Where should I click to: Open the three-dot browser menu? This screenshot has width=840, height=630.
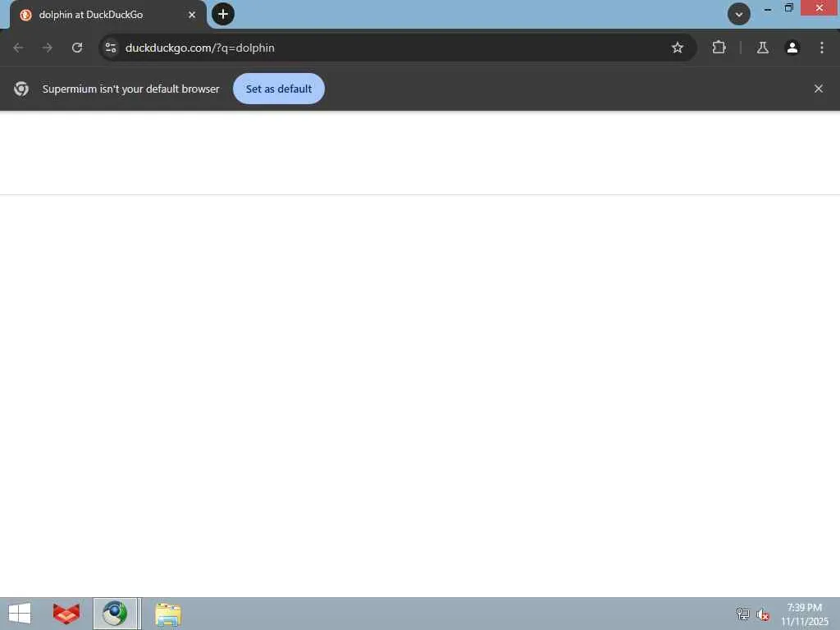pyautogui.click(x=821, y=48)
